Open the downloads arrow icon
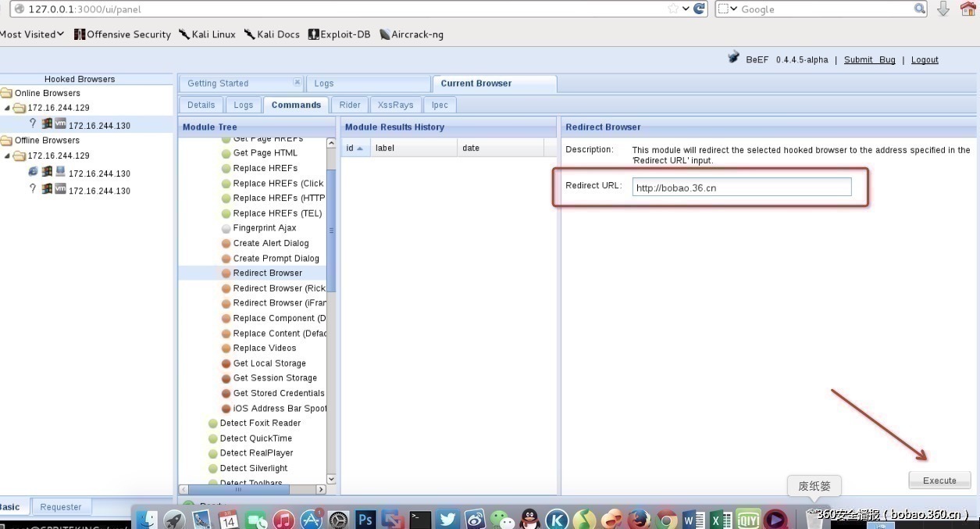The height and width of the screenshot is (529, 980). click(x=943, y=9)
